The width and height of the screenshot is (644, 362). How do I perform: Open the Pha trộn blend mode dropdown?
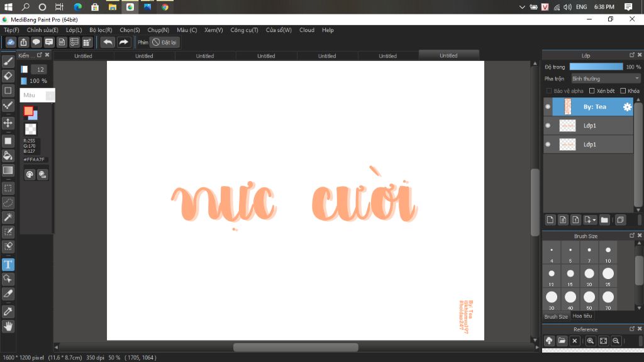606,79
